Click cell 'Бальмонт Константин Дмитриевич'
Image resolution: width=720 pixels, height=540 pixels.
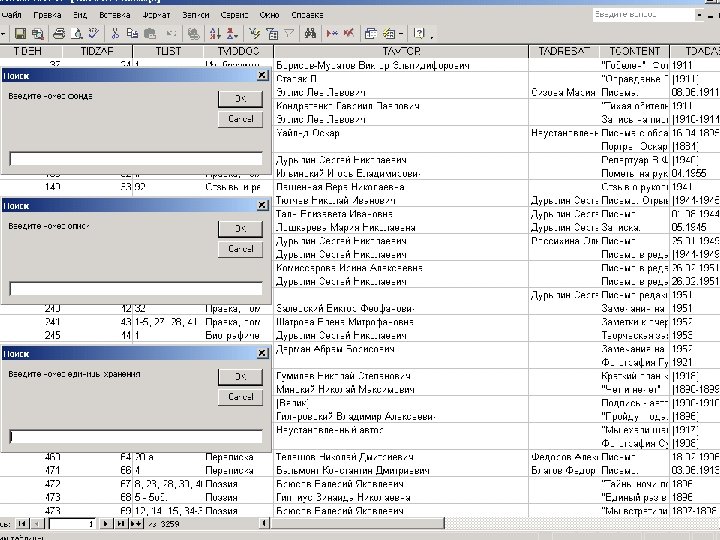pyautogui.click(x=401, y=471)
